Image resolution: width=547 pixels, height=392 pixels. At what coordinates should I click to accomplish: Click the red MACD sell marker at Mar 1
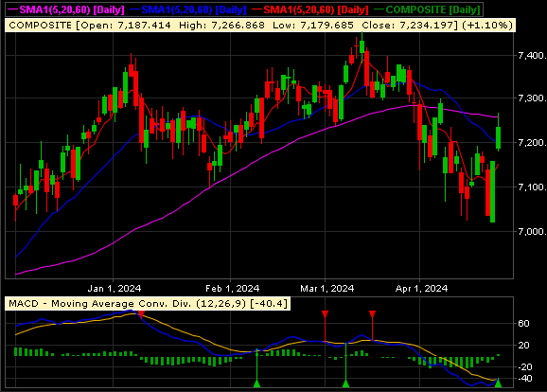click(x=326, y=314)
